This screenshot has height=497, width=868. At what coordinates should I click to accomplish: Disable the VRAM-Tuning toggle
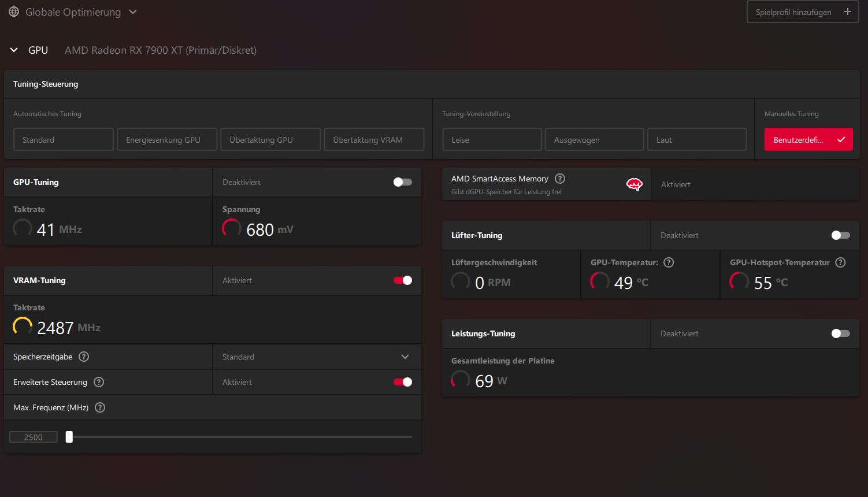(x=403, y=280)
